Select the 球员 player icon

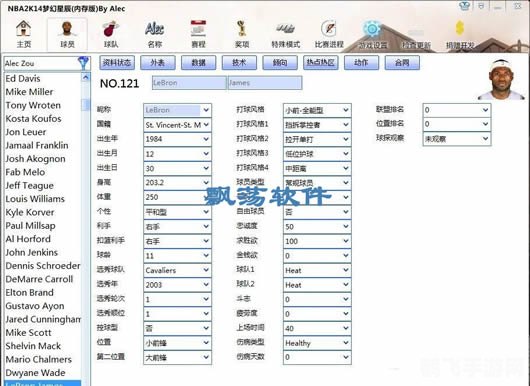pos(67,34)
